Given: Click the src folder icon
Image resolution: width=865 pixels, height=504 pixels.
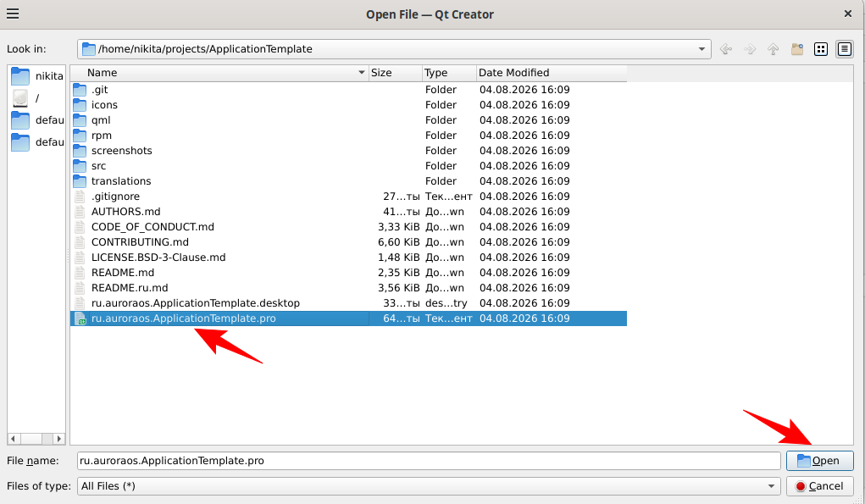Looking at the screenshot, I should tap(80, 166).
